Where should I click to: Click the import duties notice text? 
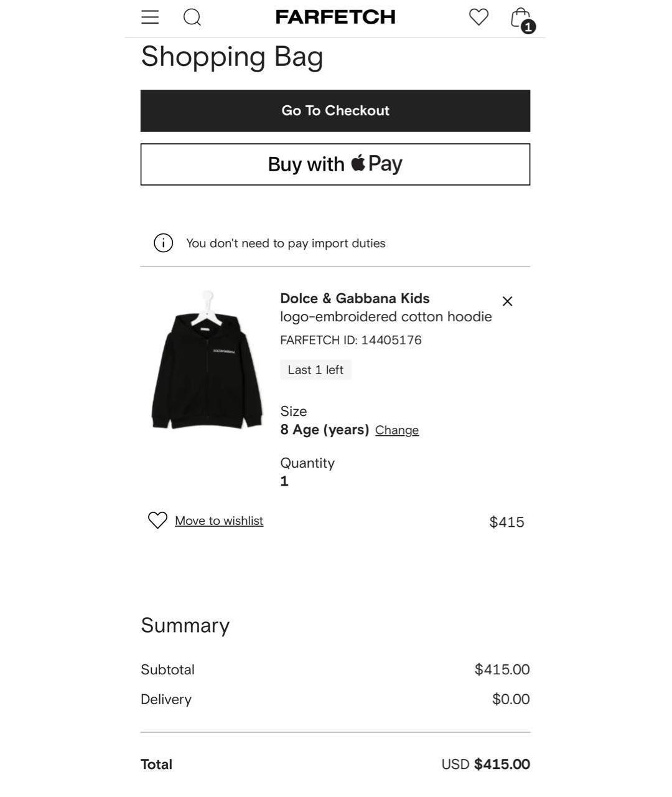coord(286,243)
